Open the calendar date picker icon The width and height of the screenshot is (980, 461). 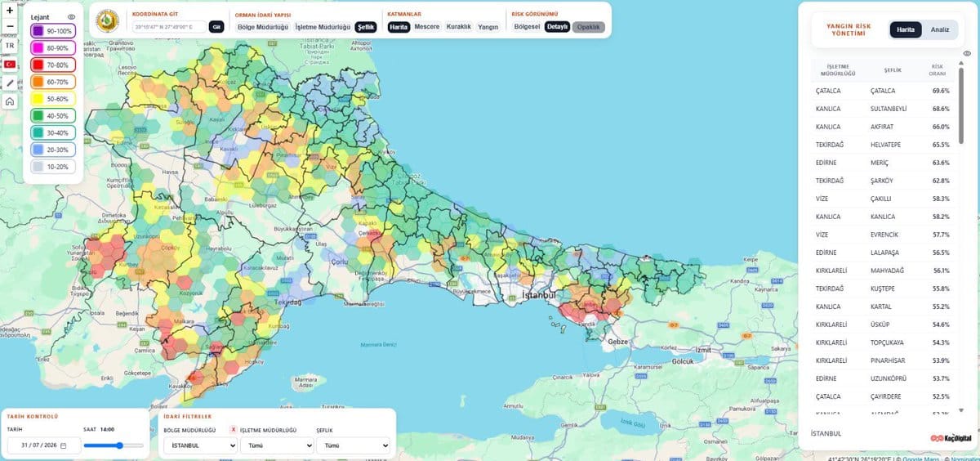[64, 445]
